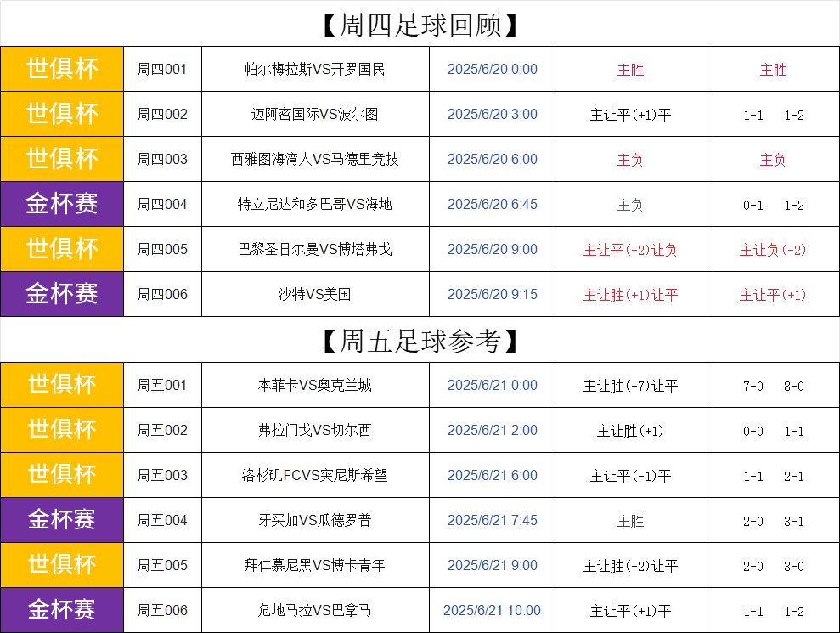
Task: Select 危地马拉VS巴拿马 match cell
Action: tap(315, 611)
